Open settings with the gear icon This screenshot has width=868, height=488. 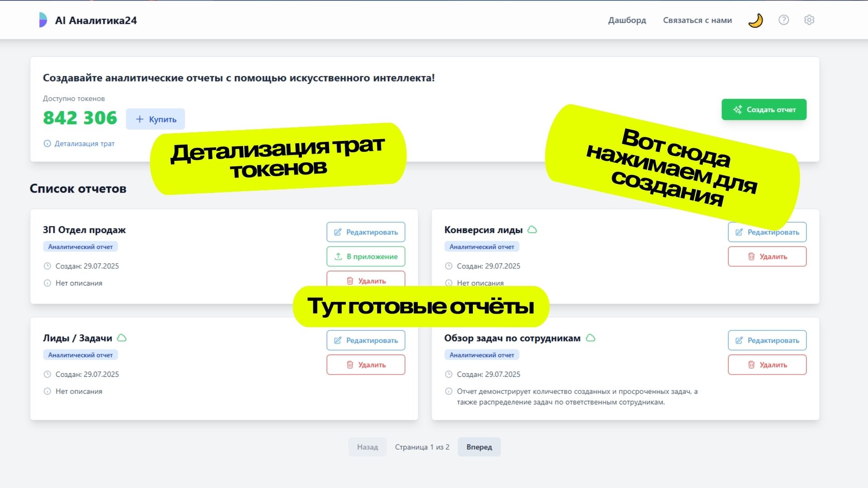[x=809, y=20]
